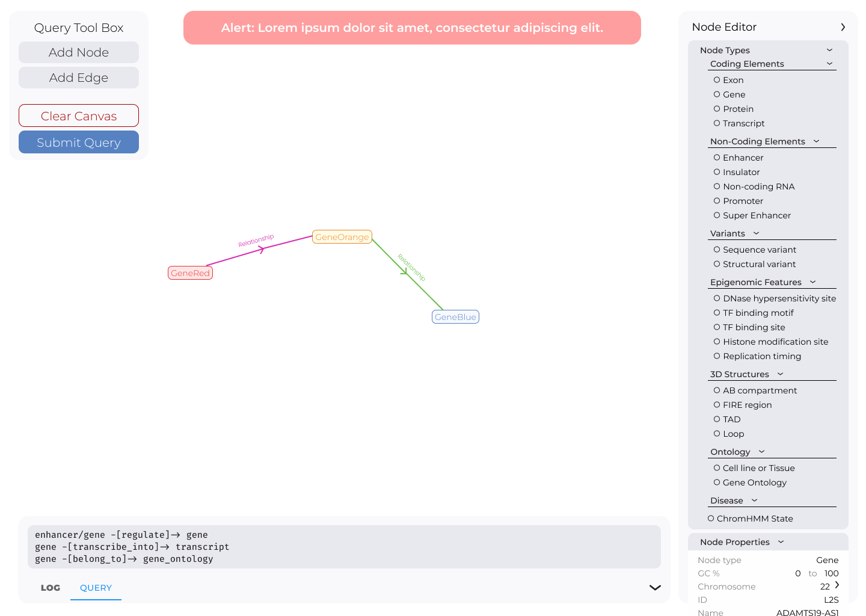Select TF binding motif option
866x616 pixels.
click(x=717, y=313)
